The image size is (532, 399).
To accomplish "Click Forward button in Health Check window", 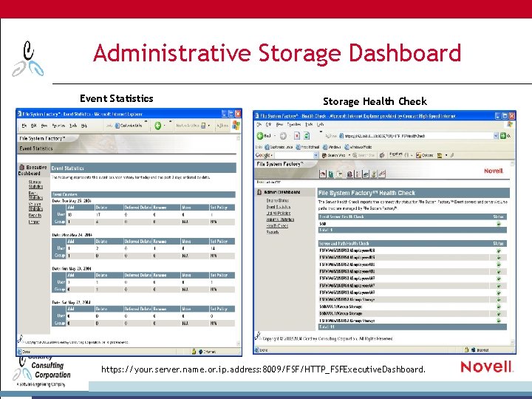I will coord(283,136).
